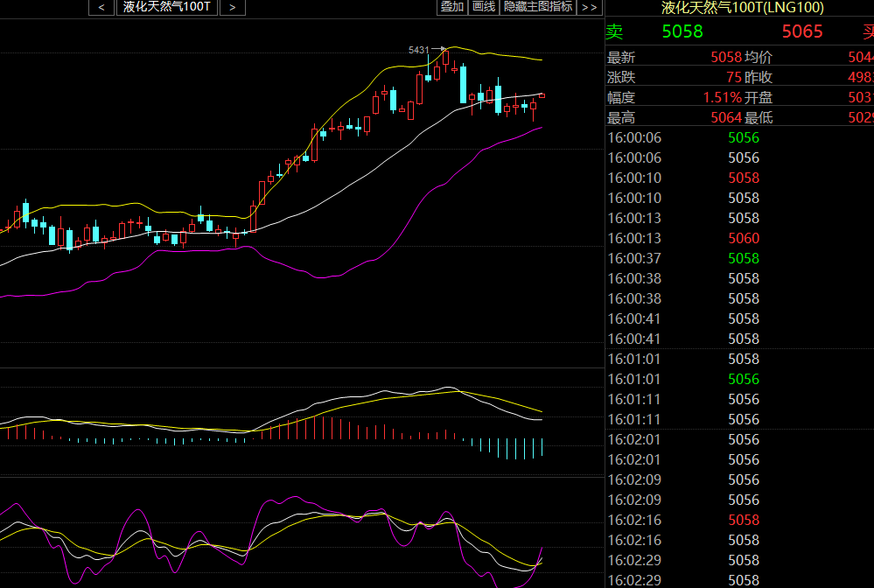874x588 pixels.
Task: Toggle 隐藏主图指标 to hide main indicators
Action: click(x=538, y=7)
